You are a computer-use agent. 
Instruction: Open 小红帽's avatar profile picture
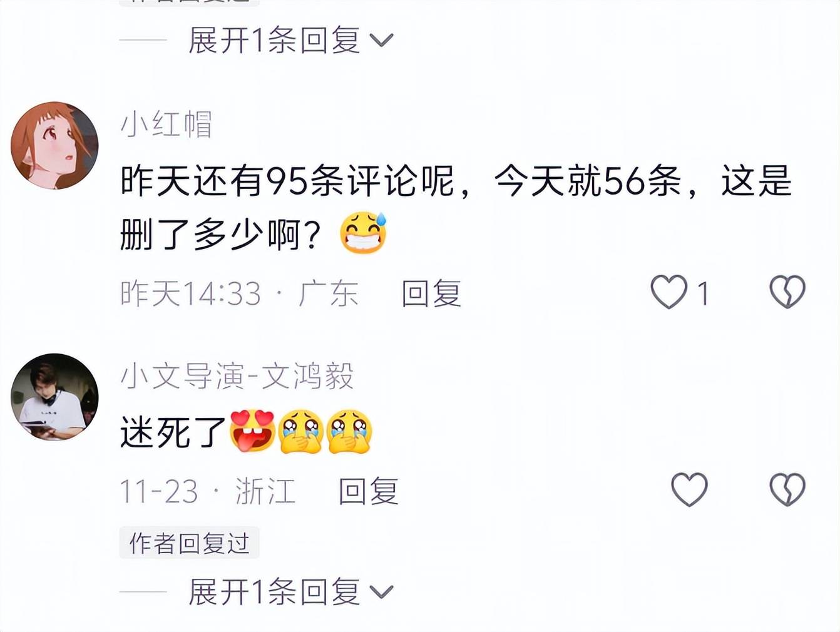point(54,145)
